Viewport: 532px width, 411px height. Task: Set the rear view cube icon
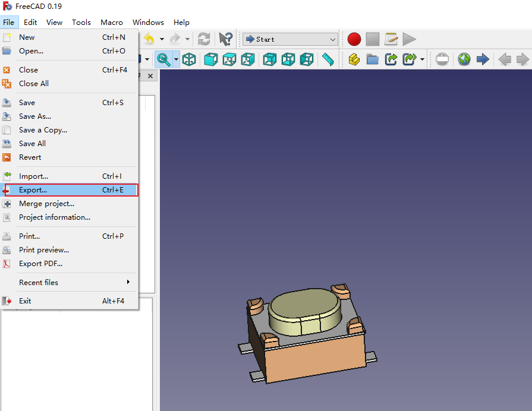270,59
